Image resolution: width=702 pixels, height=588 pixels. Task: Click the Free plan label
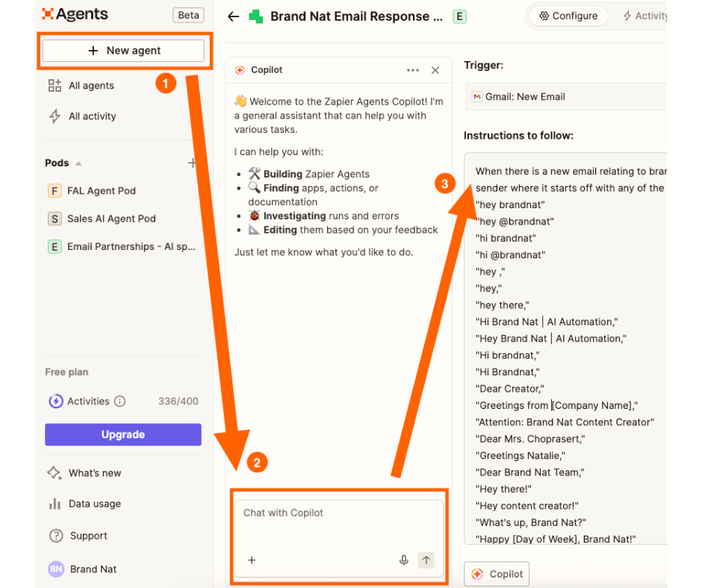coord(66,372)
